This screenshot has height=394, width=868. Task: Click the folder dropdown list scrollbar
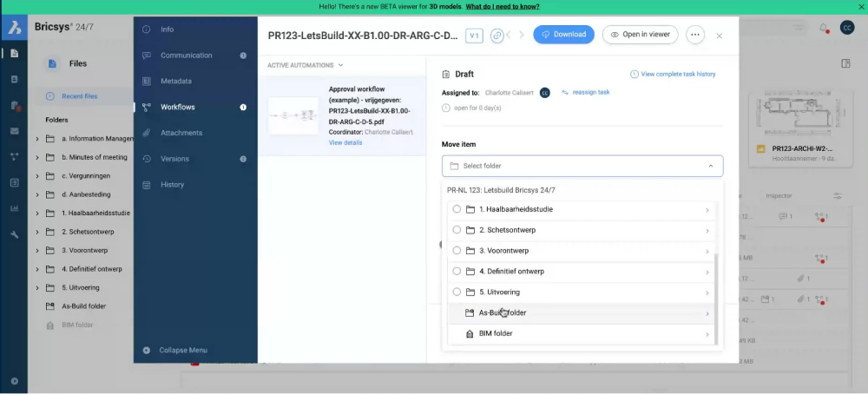point(715,299)
